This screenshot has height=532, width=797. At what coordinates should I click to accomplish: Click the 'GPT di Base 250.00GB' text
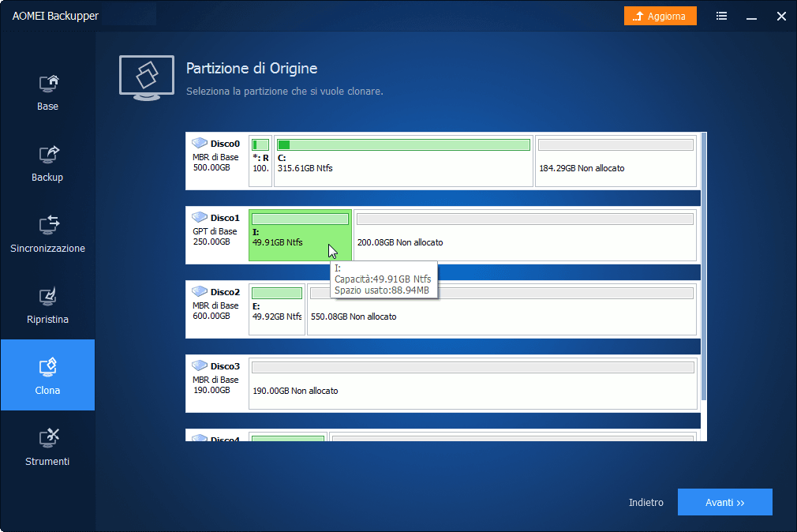pyautogui.click(x=215, y=237)
